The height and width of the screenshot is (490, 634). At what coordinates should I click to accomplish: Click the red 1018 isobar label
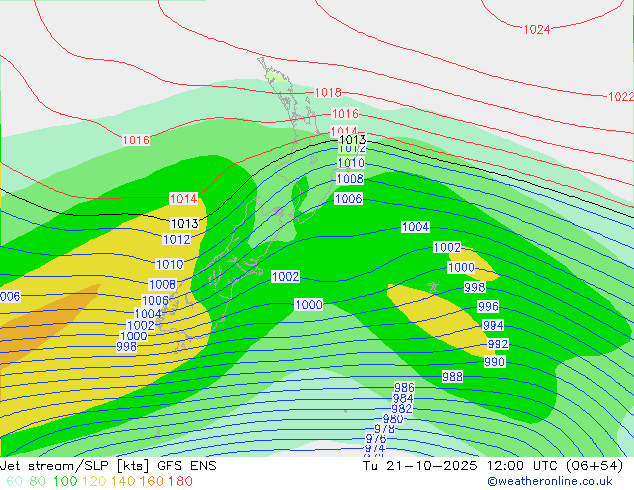coord(328,93)
